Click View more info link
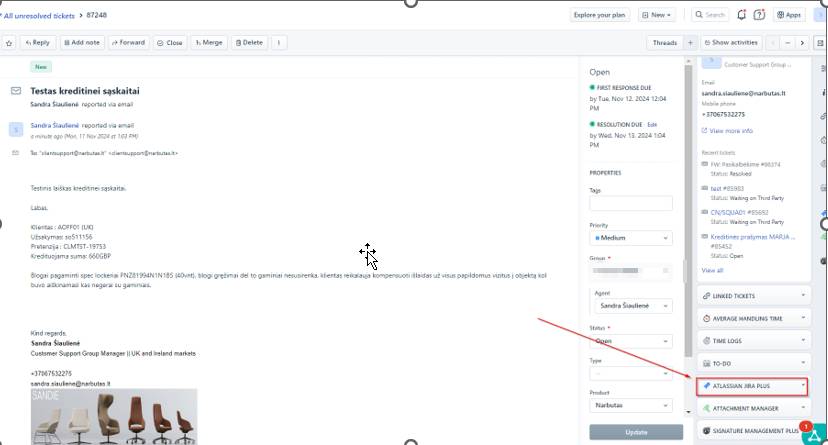The width and height of the screenshot is (828, 445). coord(731,130)
